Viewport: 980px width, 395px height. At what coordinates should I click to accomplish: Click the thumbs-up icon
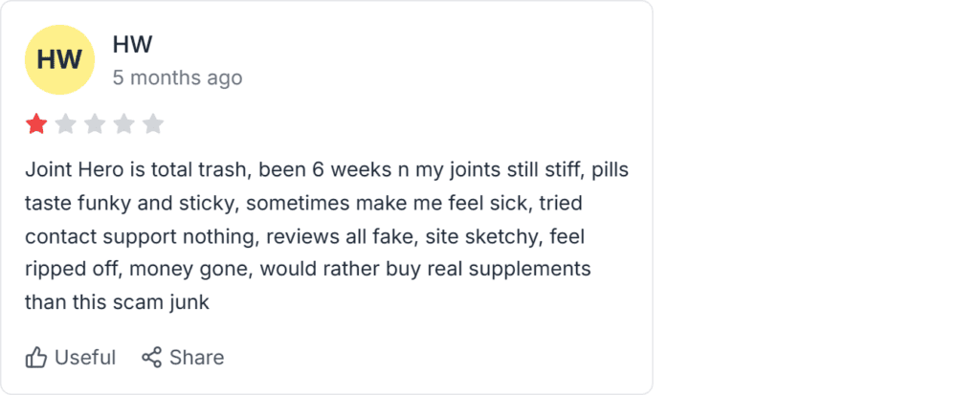36,358
